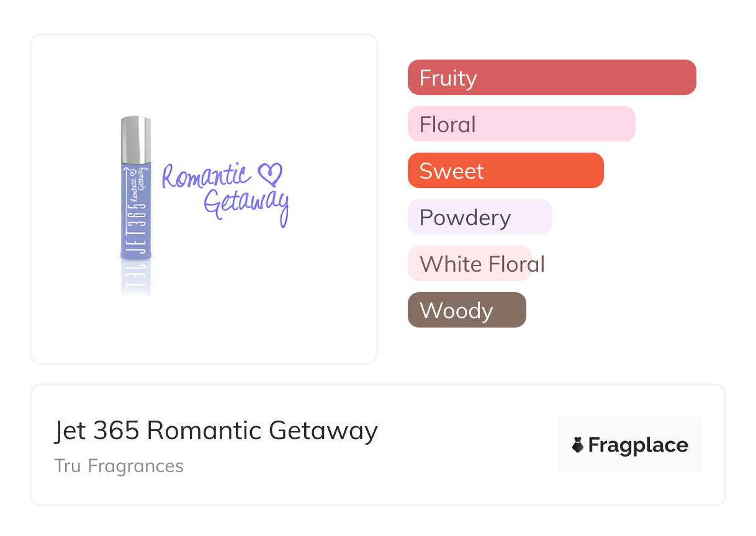Screen dimensions: 756x536
Task: Click the handwritten word Romantic
Action: tap(206, 176)
